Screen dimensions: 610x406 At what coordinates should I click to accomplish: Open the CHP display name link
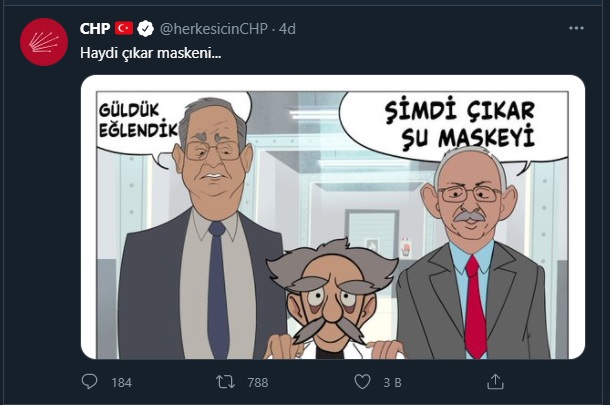click(x=95, y=28)
